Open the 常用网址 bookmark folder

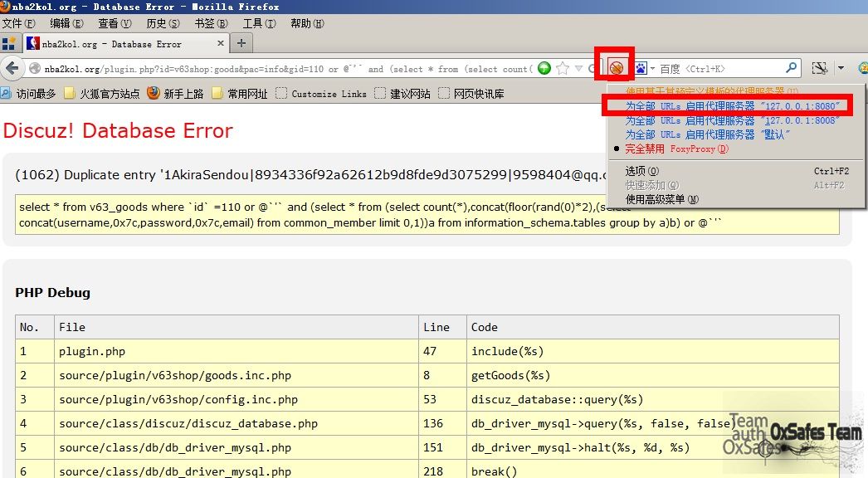(x=240, y=94)
